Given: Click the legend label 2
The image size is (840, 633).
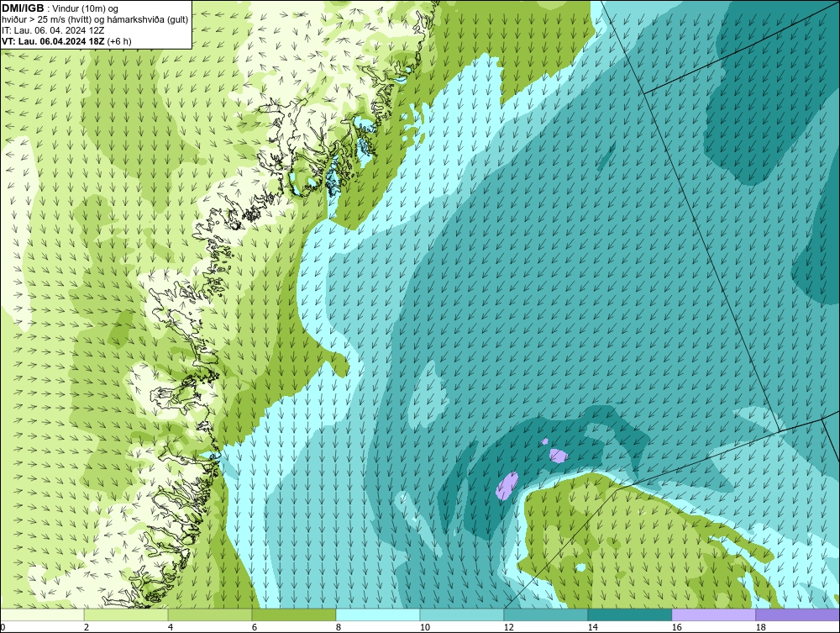Looking at the screenshot, I should click(x=87, y=627).
